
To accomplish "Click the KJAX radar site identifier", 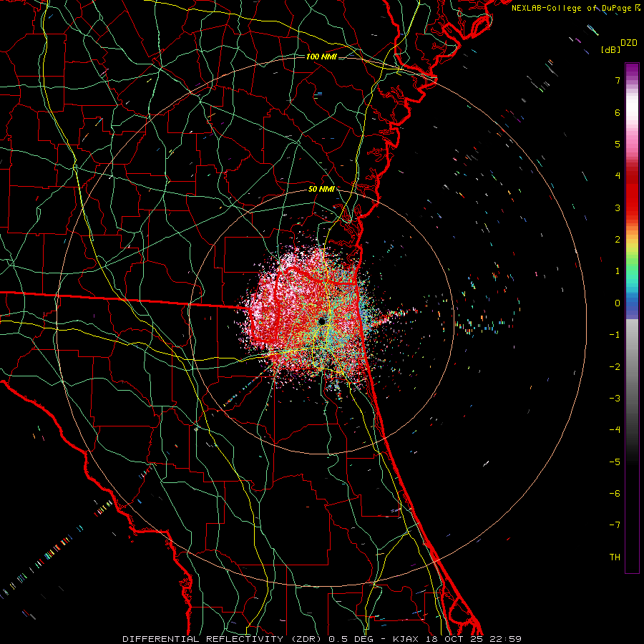I will click(x=406, y=639).
